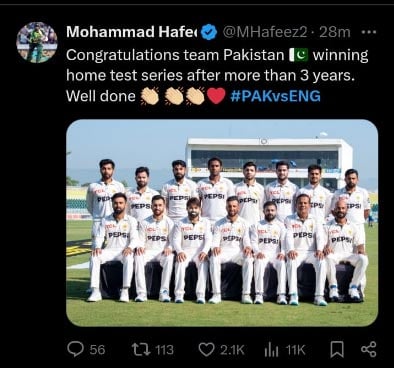View the analytics bar chart icon
The height and width of the screenshot is (368, 394).
(x=271, y=350)
